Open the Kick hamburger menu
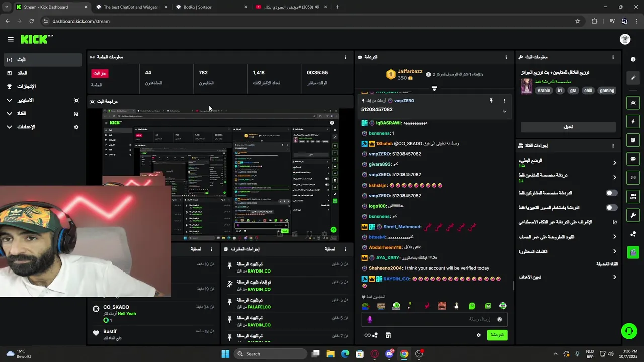 (x=11, y=39)
